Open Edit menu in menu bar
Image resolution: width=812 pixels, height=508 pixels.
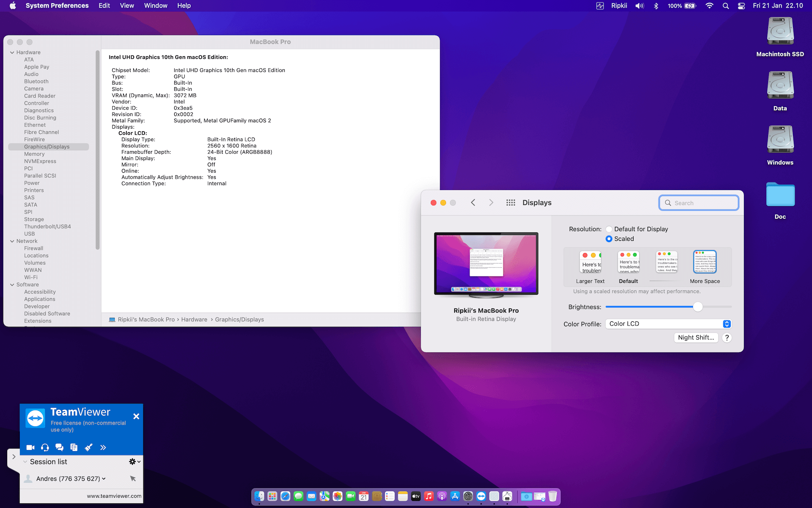(x=104, y=6)
